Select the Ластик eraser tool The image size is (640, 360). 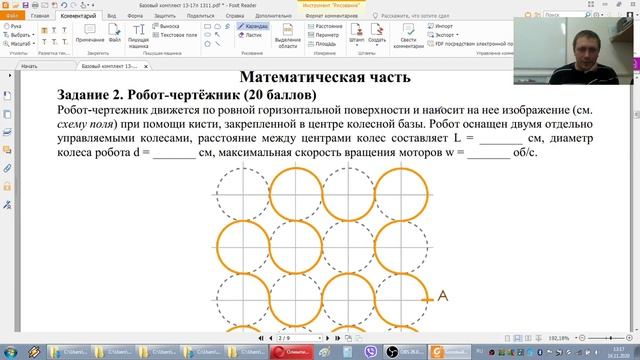click(x=250, y=35)
